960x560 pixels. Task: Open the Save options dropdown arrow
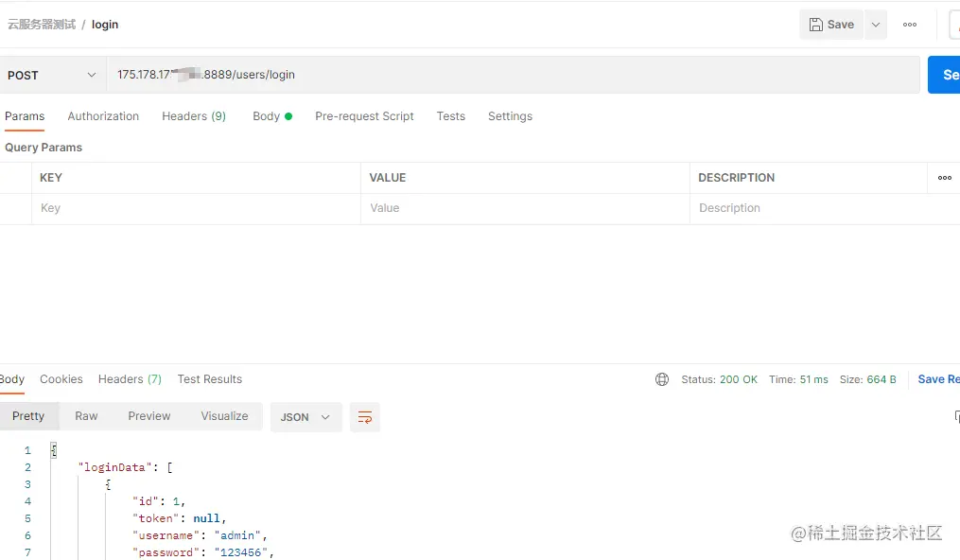876,25
